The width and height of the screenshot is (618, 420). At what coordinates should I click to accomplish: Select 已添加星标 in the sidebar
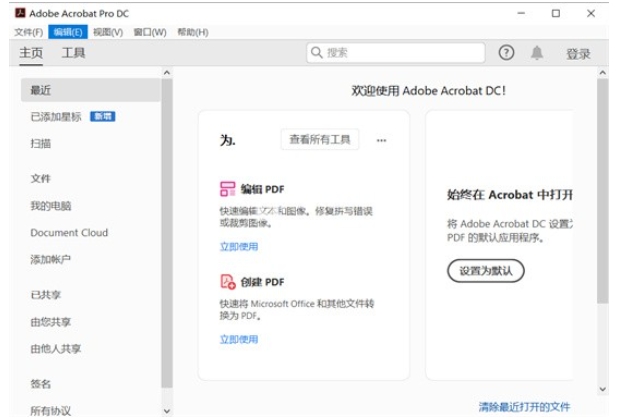[56, 117]
